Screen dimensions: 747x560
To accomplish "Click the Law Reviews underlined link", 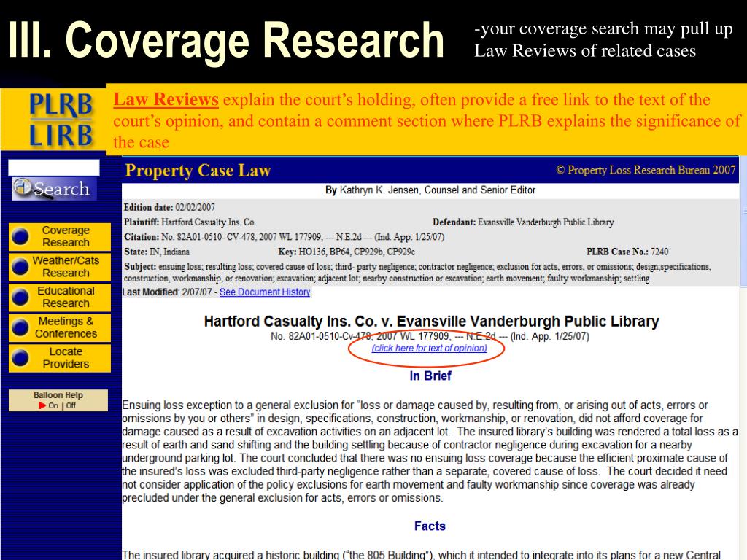I will coord(166,99).
